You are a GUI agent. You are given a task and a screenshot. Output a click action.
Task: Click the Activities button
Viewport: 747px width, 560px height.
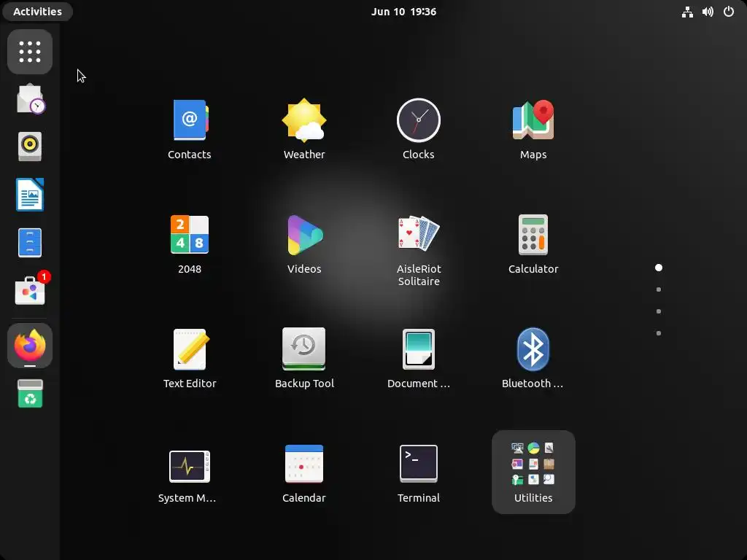pos(38,12)
